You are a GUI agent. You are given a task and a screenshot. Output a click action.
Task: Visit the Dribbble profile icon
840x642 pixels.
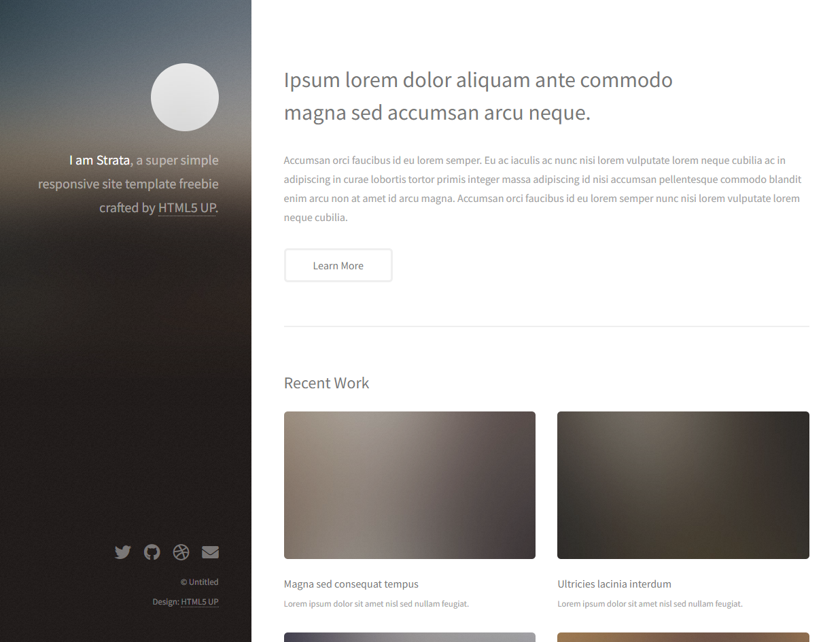(181, 552)
